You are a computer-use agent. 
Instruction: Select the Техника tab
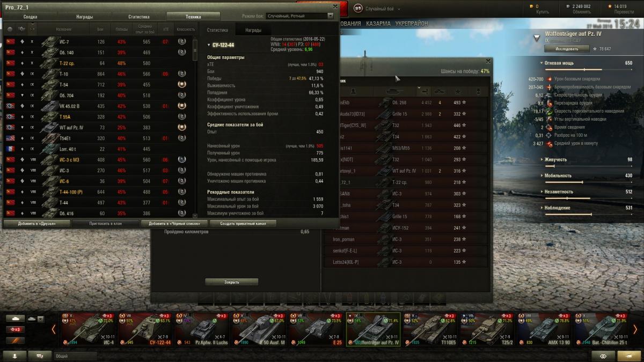point(193,17)
